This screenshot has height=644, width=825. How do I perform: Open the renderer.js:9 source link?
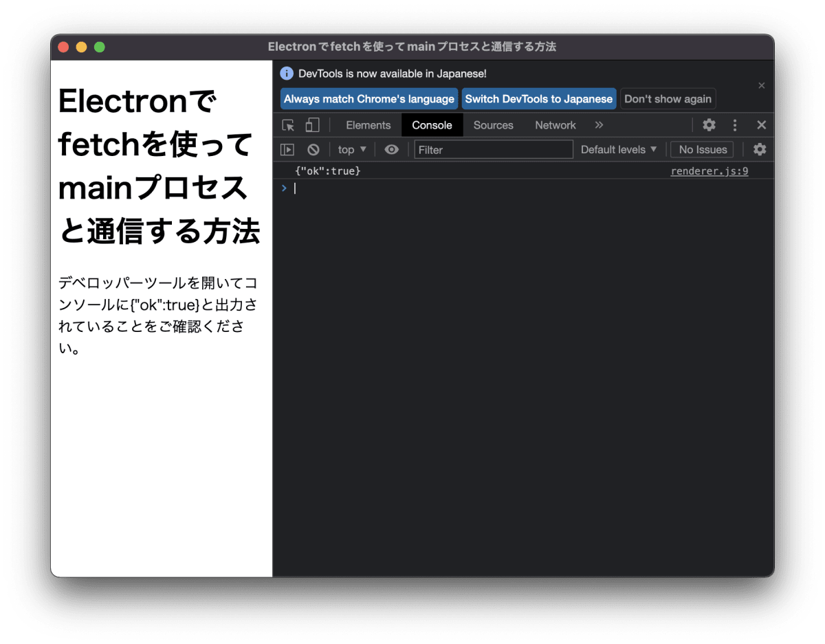709,171
